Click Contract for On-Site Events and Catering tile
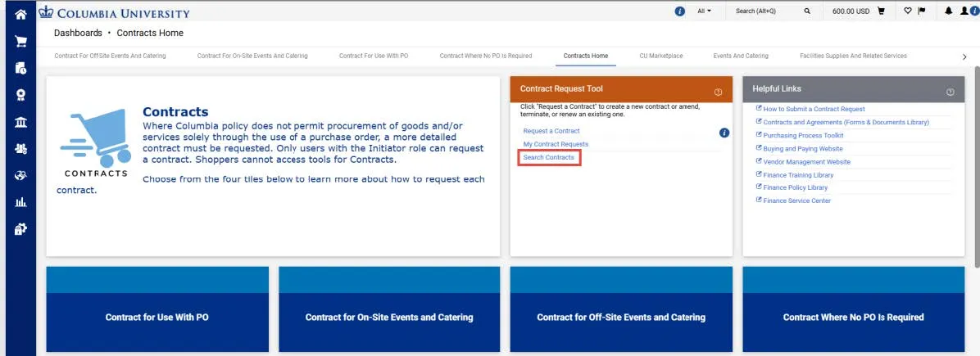 click(389, 310)
